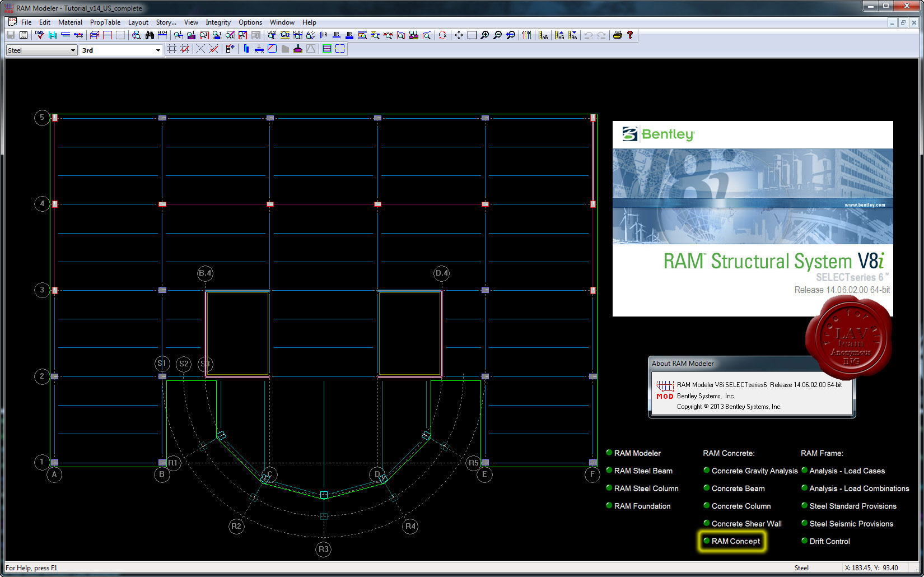Click the Print icon
Viewport: 924px width, 577px height.
[617, 35]
